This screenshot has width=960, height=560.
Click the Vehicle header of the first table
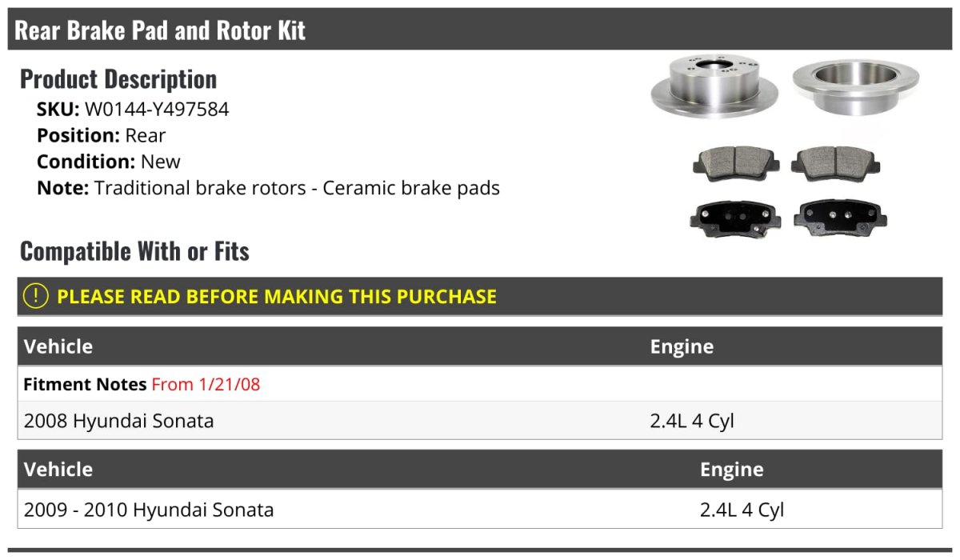click(x=58, y=347)
